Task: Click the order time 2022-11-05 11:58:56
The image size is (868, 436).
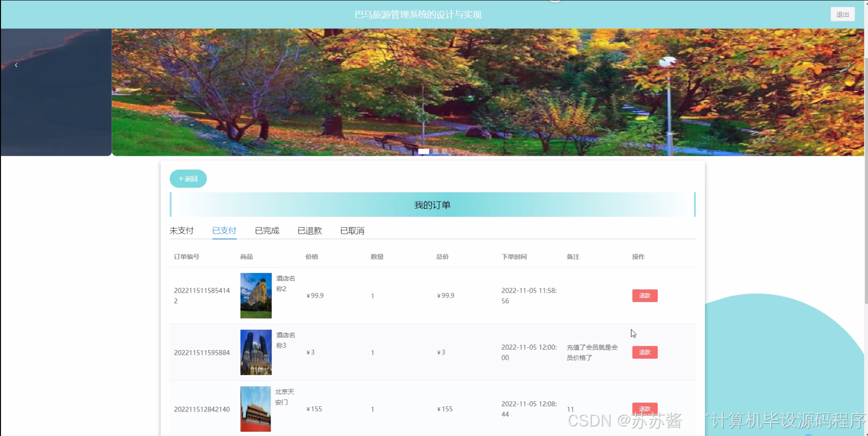Action: (x=529, y=295)
